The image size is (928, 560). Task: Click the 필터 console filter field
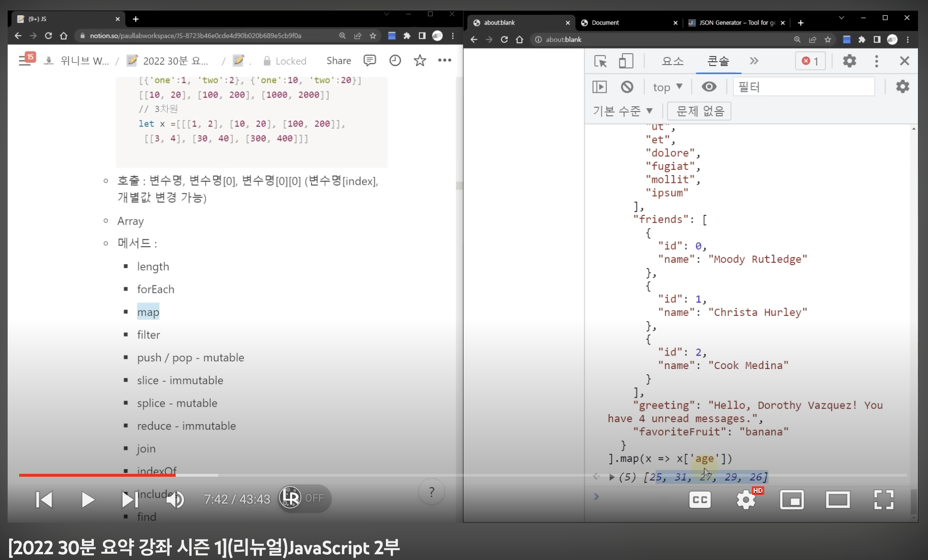point(803,87)
